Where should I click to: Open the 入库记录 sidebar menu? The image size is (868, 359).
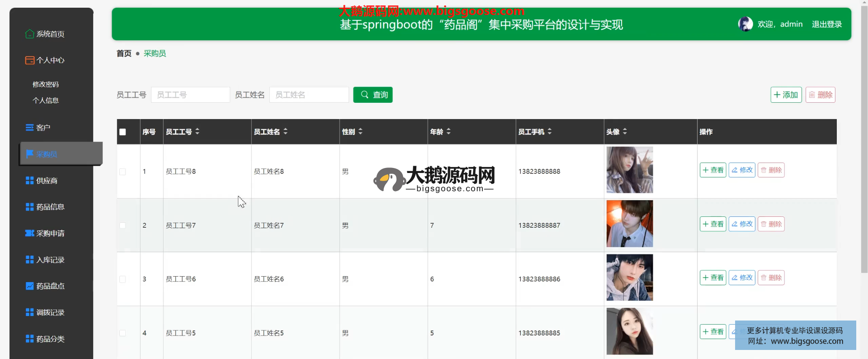click(50, 260)
